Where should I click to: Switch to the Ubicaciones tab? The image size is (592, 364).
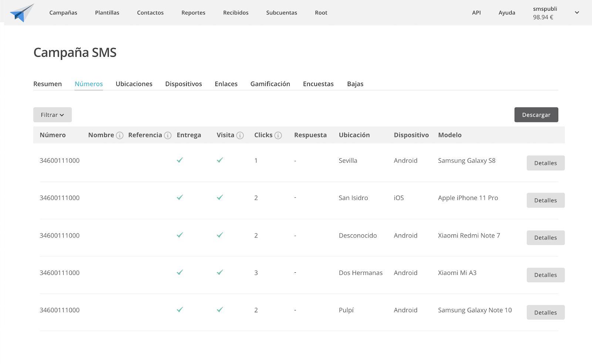point(134,84)
